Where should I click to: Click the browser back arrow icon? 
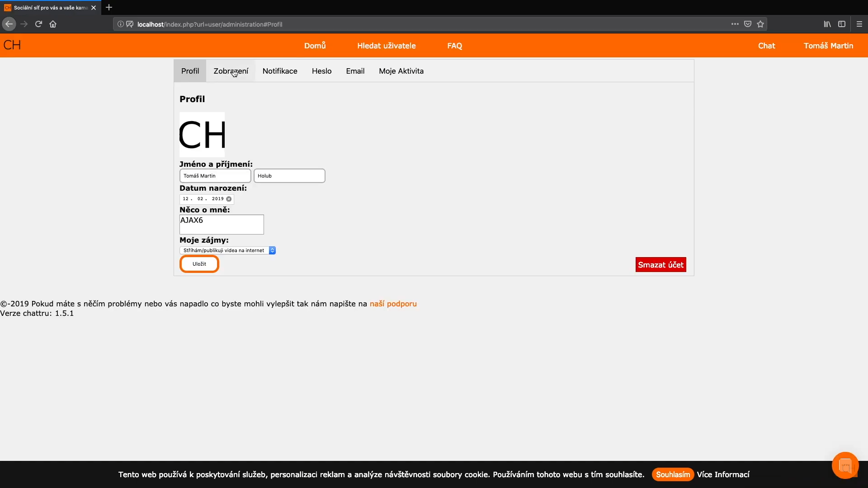[x=9, y=24]
